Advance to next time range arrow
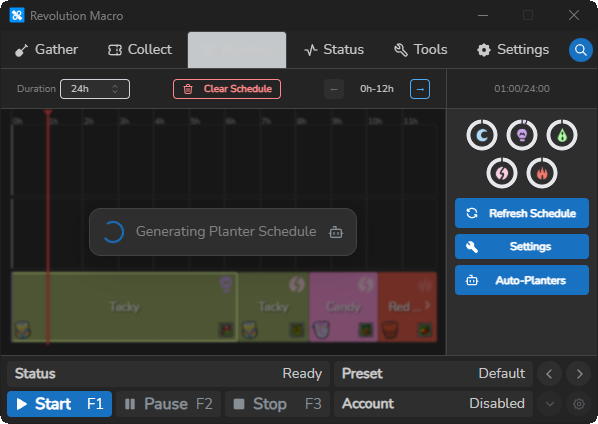 click(x=420, y=89)
